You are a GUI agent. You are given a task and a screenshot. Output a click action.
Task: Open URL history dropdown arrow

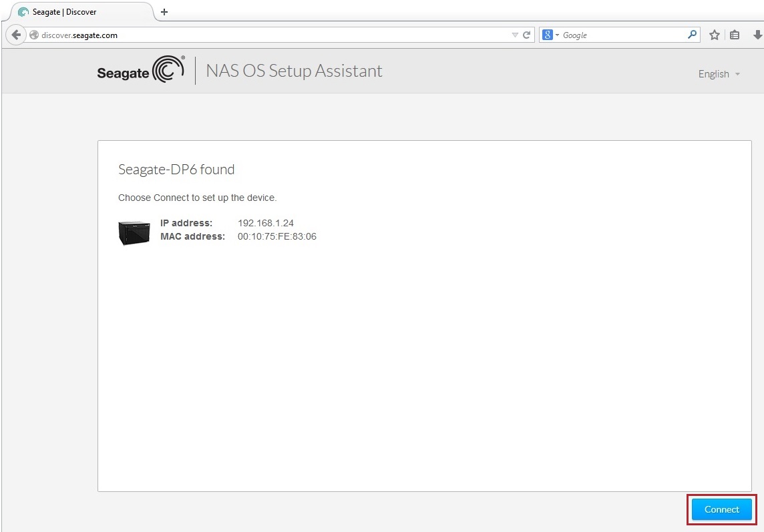click(515, 35)
